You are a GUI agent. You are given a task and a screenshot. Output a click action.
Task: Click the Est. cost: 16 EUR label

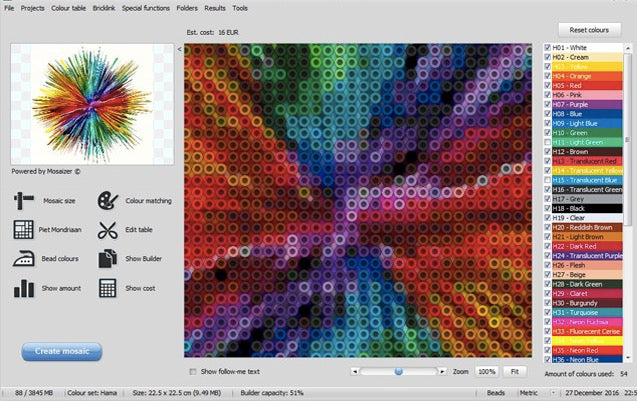pyautogui.click(x=212, y=32)
